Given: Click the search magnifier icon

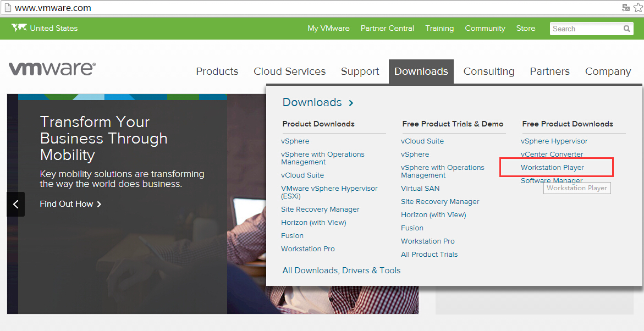Looking at the screenshot, I should click(x=627, y=29).
